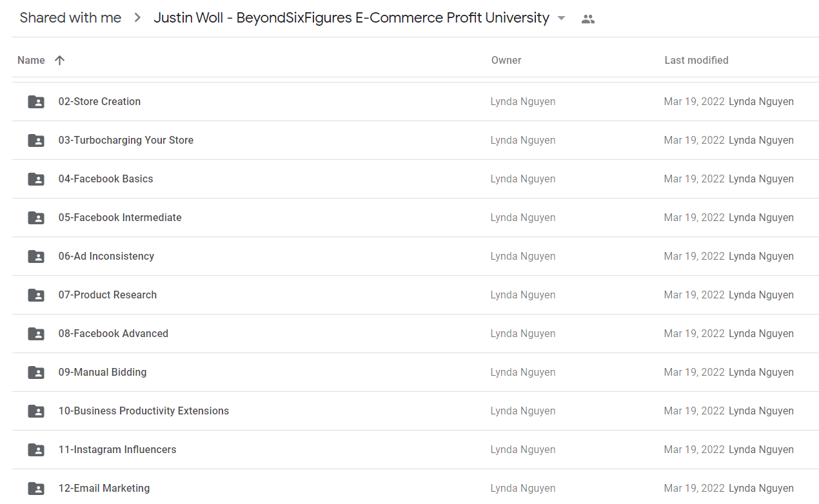Select the 09-Manual Bidding folder name

click(103, 373)
